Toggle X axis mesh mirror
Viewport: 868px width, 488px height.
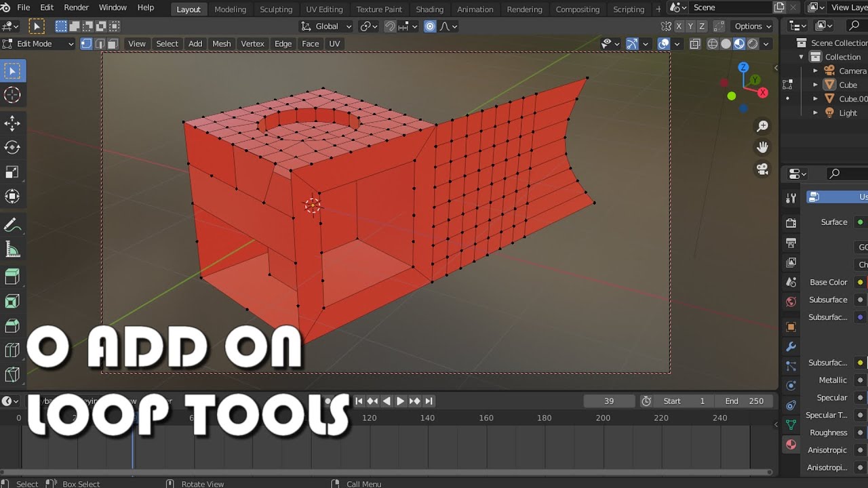(x=679, y=26)
